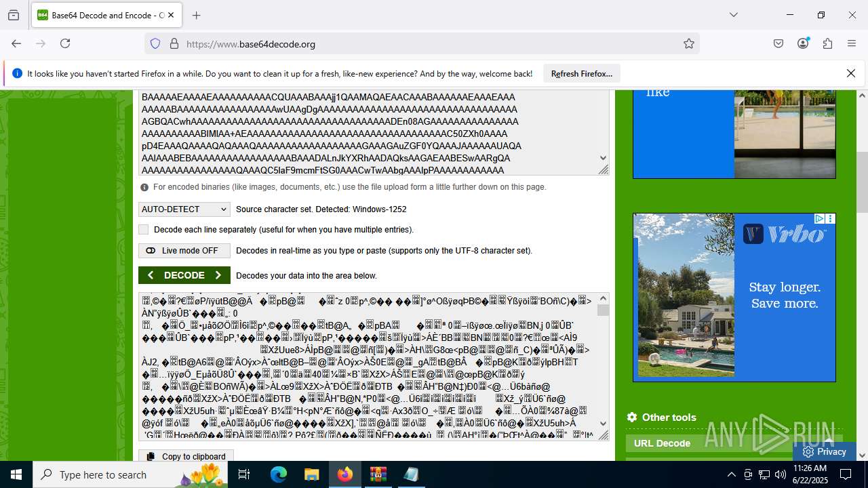Go back to previous page
Image resolution: width=868 pixels, height=488 pixels.
point(16,43)
